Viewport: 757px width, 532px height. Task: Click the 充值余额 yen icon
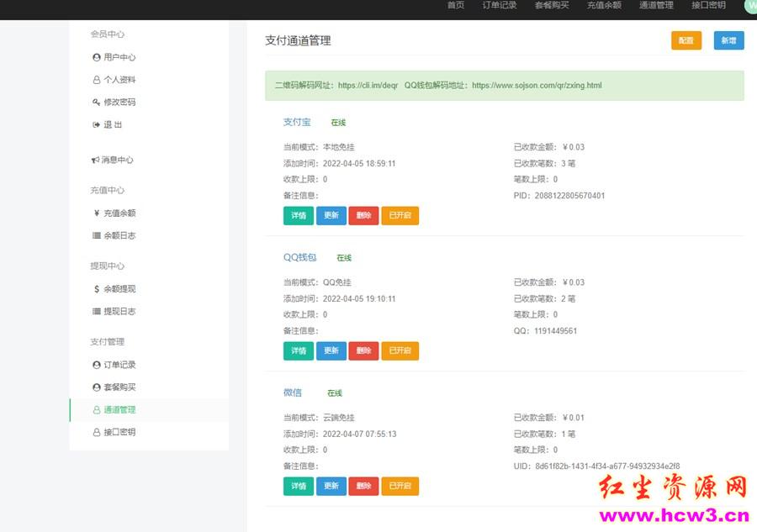(97, 213)
